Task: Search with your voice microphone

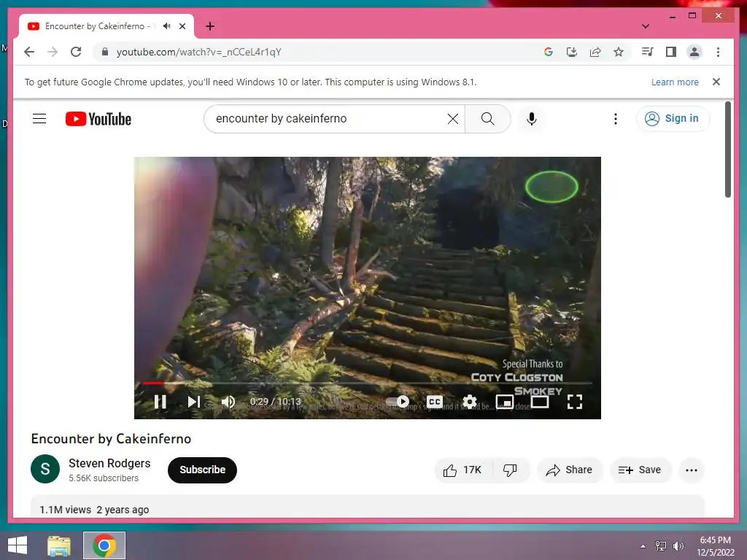Action: coord(532,119)
